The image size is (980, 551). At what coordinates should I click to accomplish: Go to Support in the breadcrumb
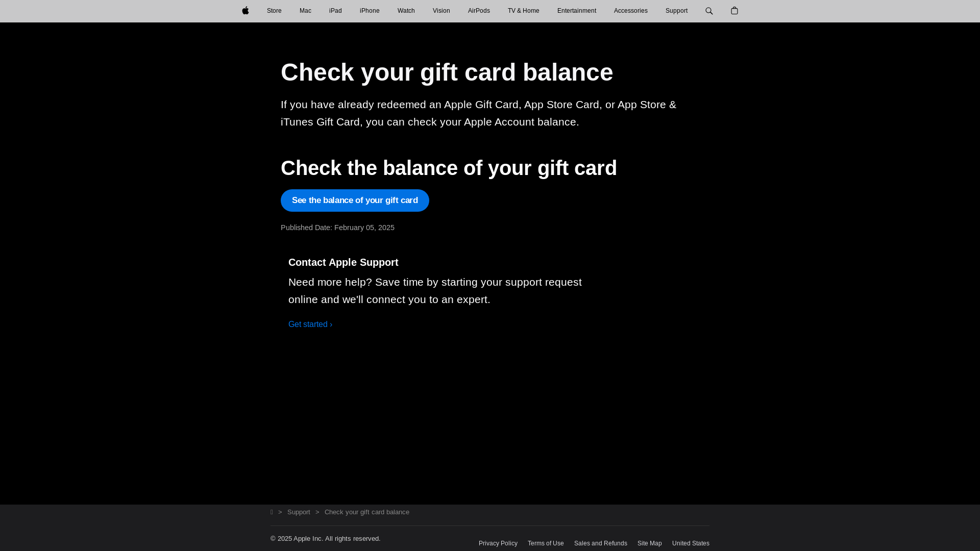coord(299,512)
